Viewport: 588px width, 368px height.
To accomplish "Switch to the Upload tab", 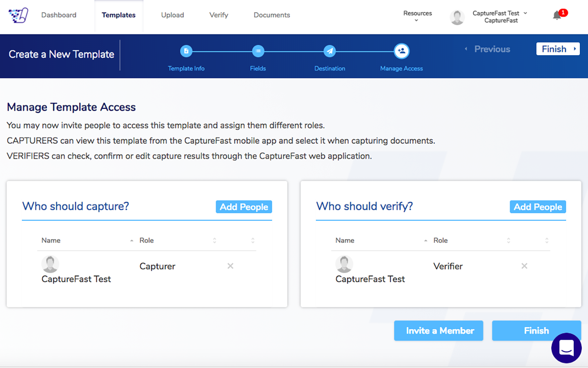I will [173, 15].
